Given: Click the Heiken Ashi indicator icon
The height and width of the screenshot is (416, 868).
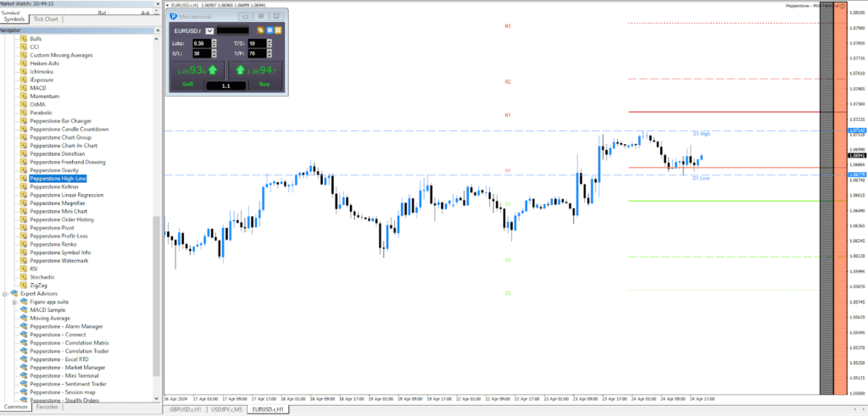Looking at the screenshot, I should [x=24, y=64].
